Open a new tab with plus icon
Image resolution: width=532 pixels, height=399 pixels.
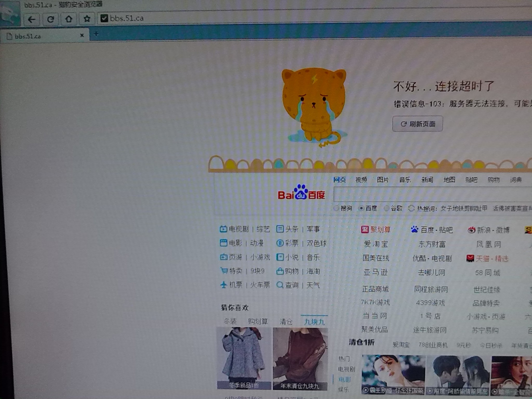click(x=96, y=34)
